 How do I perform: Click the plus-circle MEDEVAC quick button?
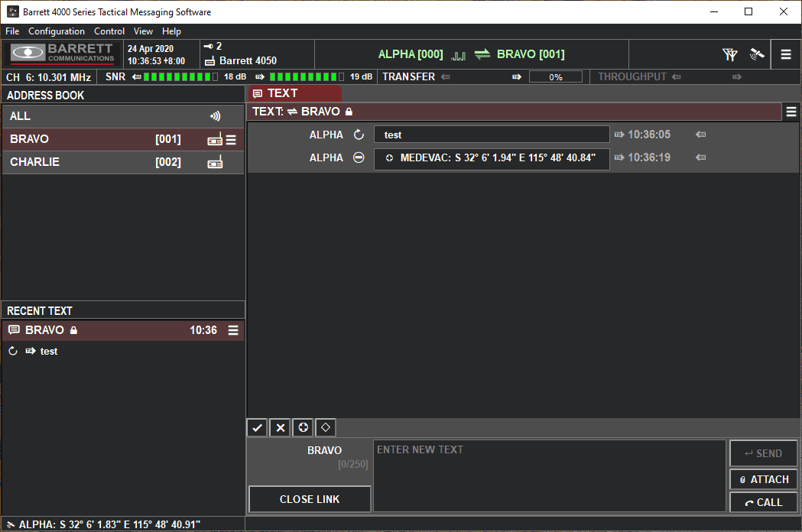[x=303, y=427]
